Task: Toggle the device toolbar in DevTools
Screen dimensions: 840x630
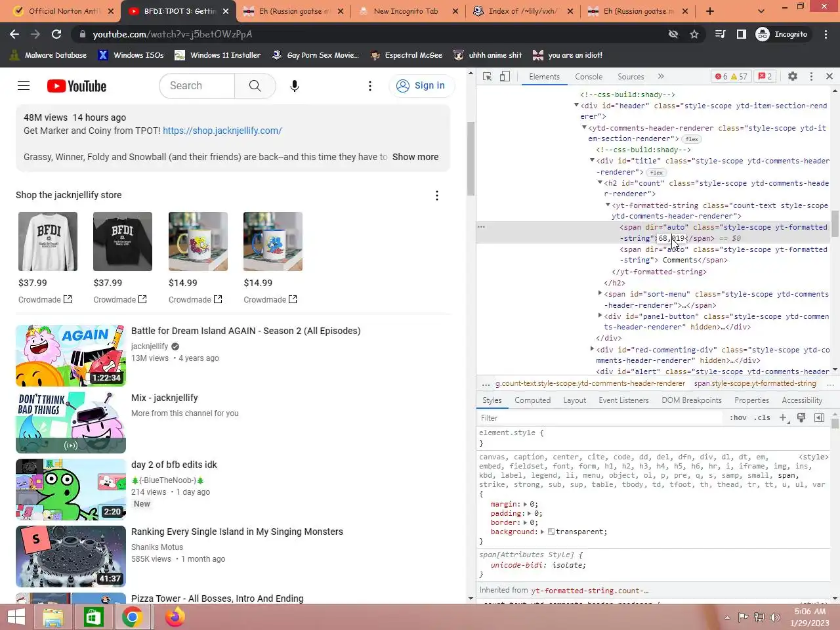Action: click(505, 77)
